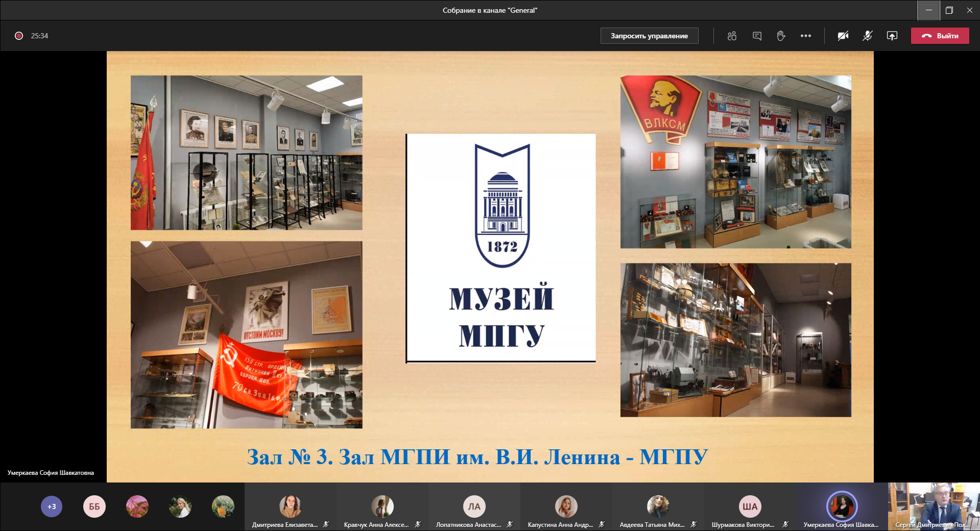Click the МУЗЕЙ МПГУ logo on slide
Screen dimensions: 980x531
pyautogui.click(x=501, y=248)
